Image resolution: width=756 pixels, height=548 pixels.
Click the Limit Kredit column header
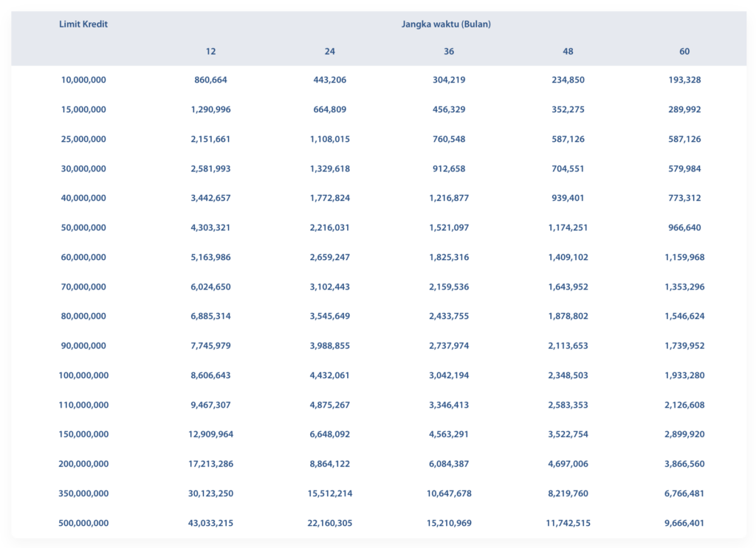pos(83,24)
